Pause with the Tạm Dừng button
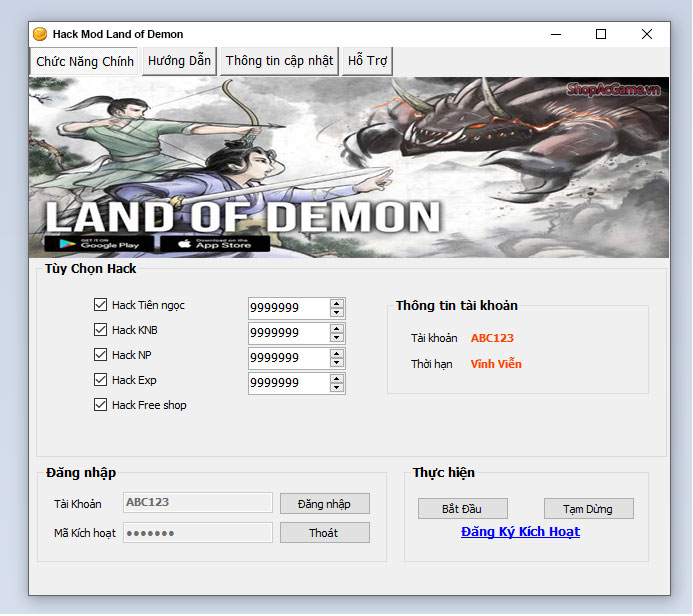 tap(588, 509)
